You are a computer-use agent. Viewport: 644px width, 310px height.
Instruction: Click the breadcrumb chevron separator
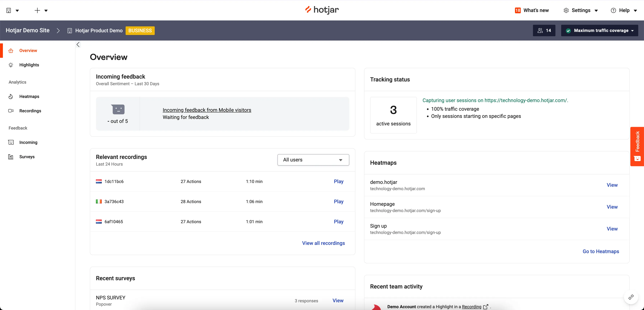click(58, 31)
